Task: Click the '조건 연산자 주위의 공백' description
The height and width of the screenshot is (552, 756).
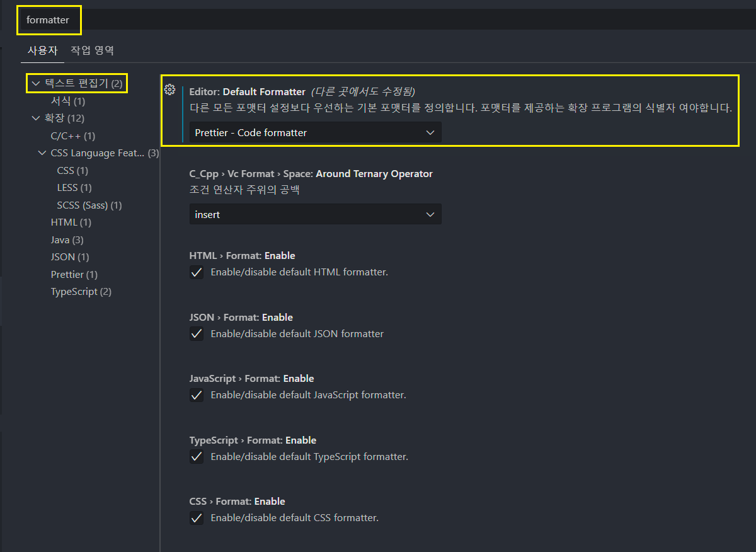Action: [244, 190]
